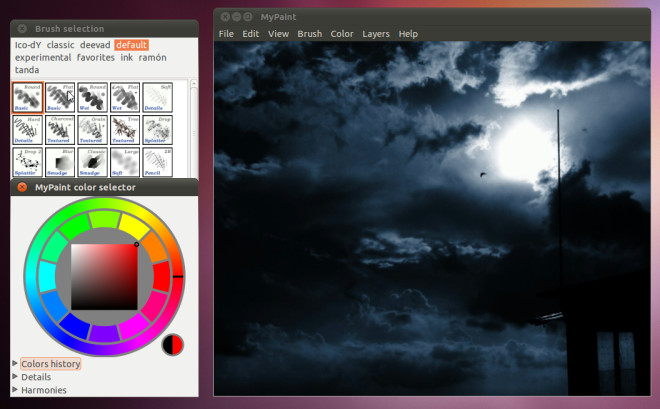Click the current/previous color circle swatch

pyautogui.click(x=173, y=345)
